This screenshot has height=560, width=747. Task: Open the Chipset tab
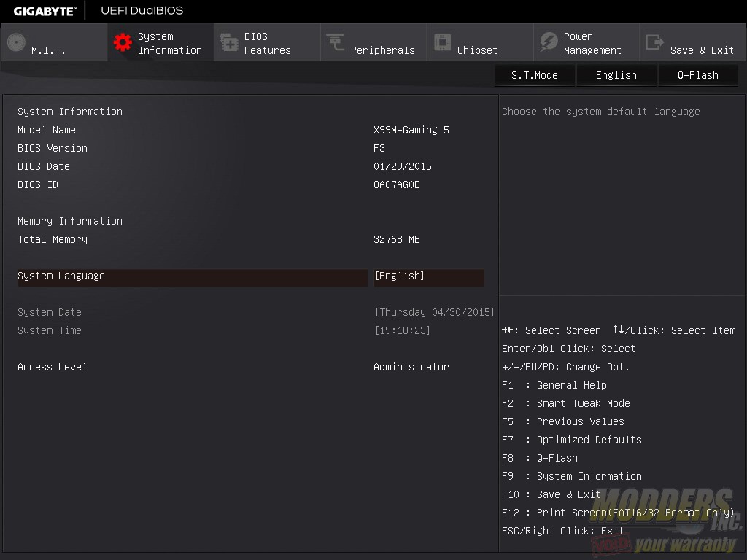pos(480,43)
